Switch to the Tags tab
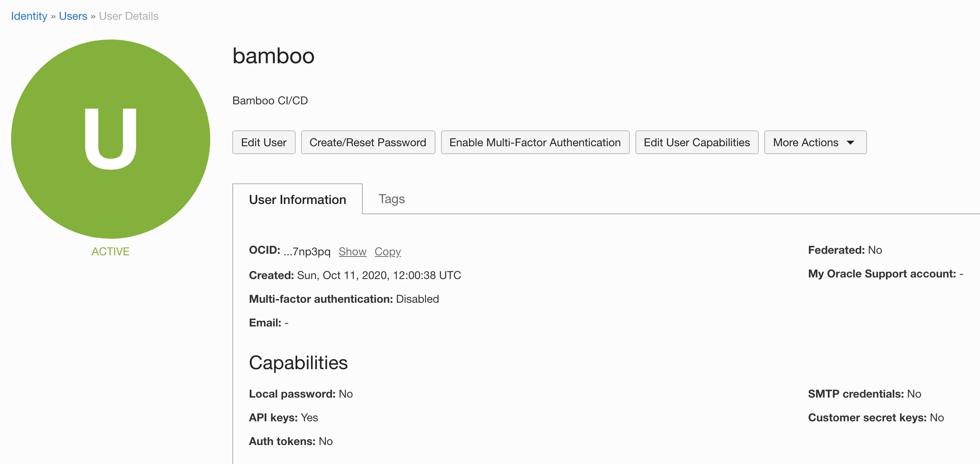 (392, 199)
